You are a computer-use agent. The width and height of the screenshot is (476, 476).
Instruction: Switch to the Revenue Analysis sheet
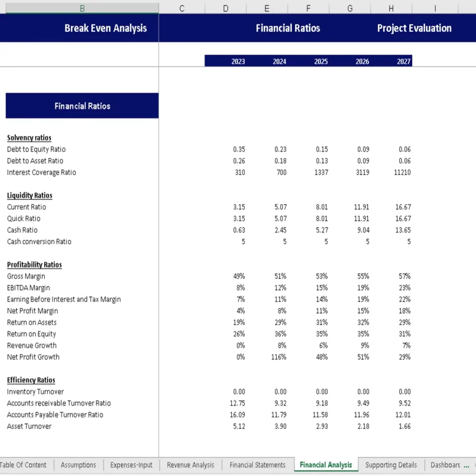pyautogui.click(x=191, y=465)
